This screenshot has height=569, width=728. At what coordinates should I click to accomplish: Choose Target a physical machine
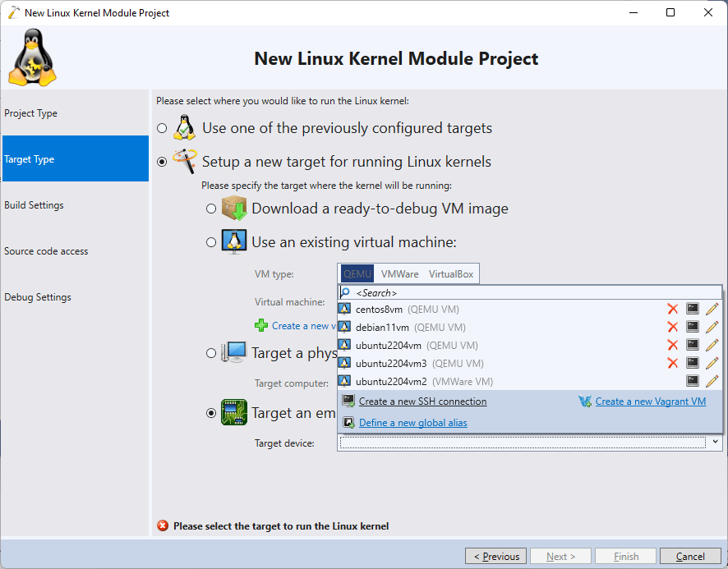211,351
